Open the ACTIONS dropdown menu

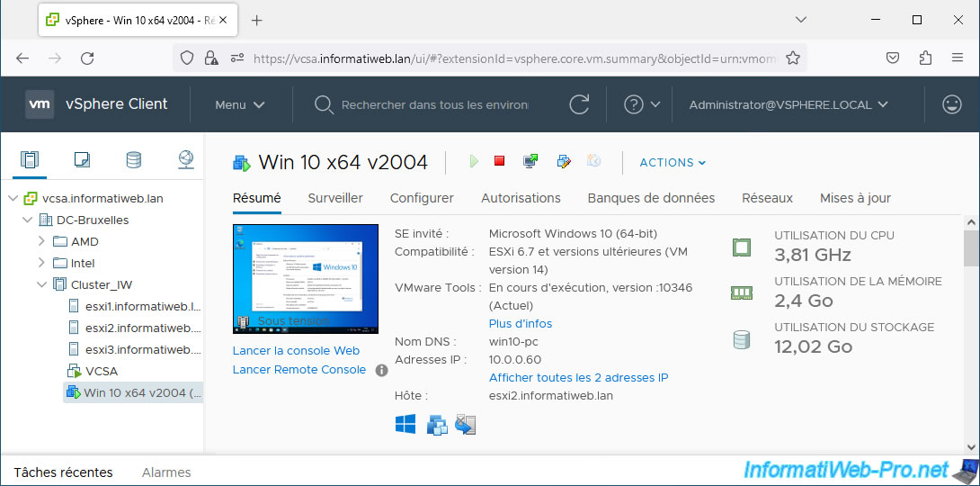click(672, 162)
